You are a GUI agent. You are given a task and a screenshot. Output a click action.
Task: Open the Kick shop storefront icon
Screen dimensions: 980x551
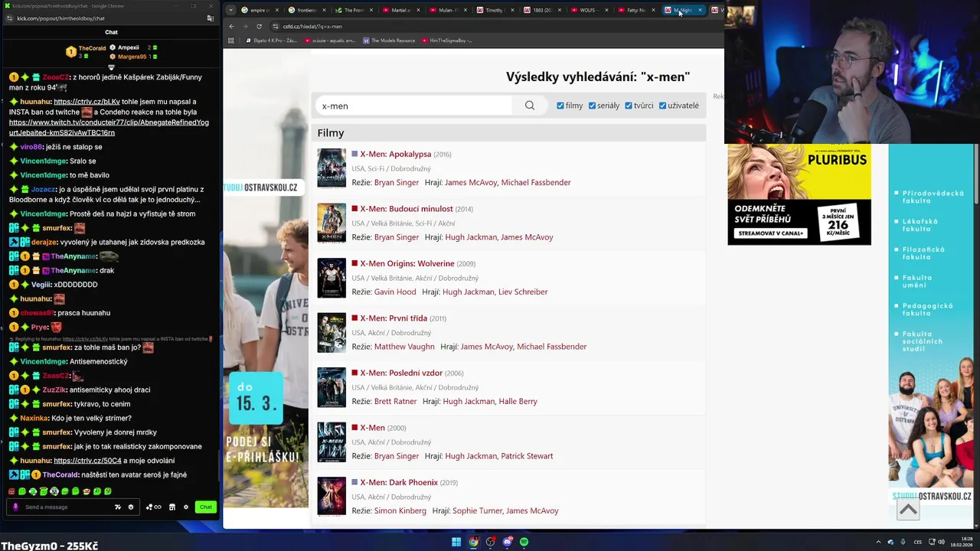pyautogui.click(x=172, y=507)
